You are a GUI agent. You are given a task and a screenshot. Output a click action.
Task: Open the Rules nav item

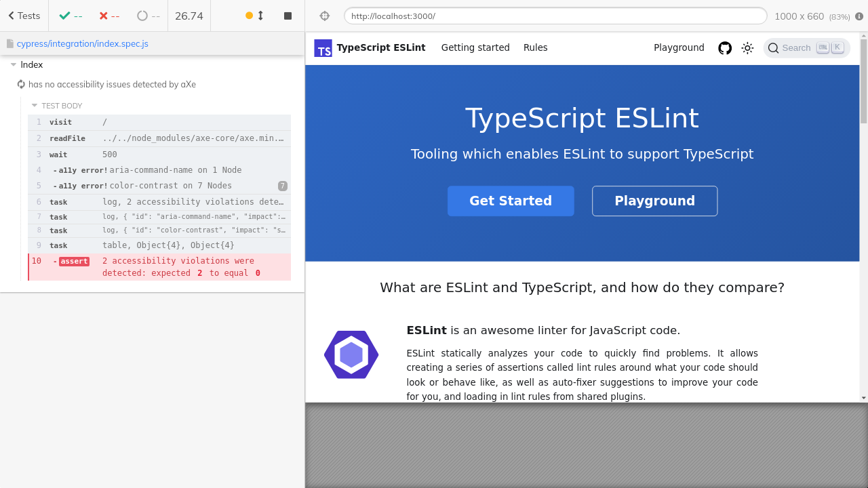tap(536, 47)
